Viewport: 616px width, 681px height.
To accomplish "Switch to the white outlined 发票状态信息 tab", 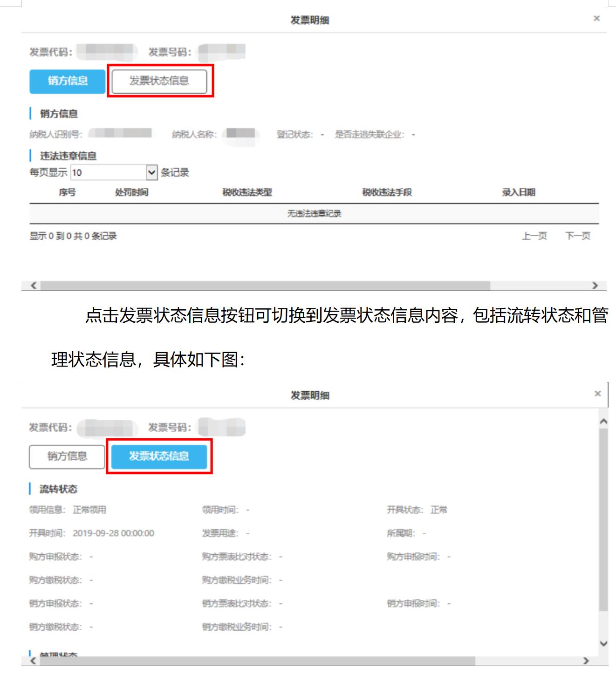I will click(x=159, y=81).
